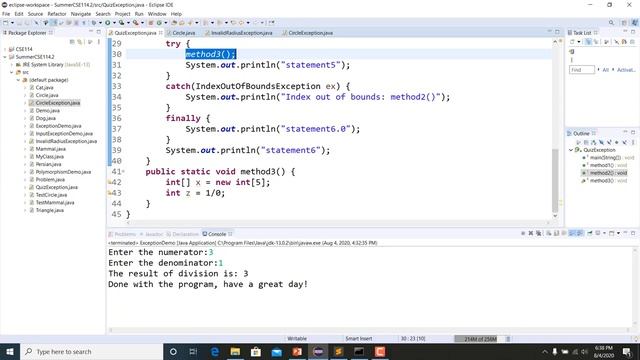Maximize the editor area
640x360 pixels.
[x=557, y=32]
